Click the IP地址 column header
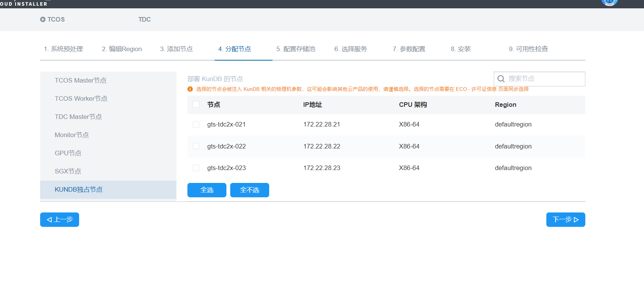The width and height of the screenshot is (644, 281). (312, 105)
